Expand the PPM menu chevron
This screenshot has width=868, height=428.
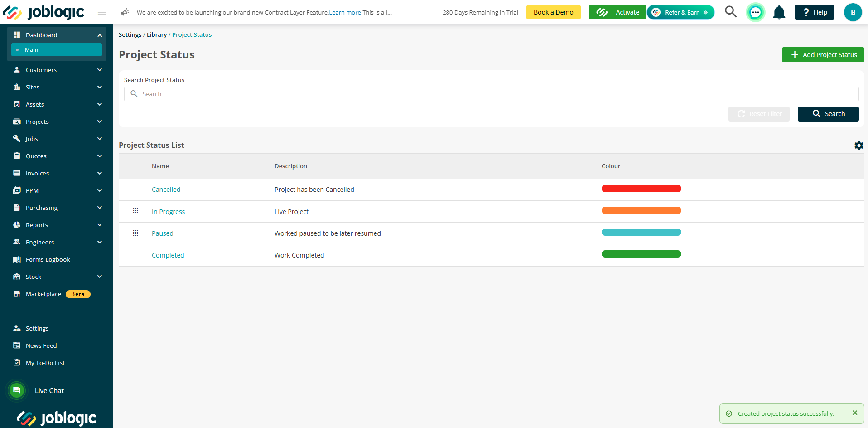coord(100,190)
